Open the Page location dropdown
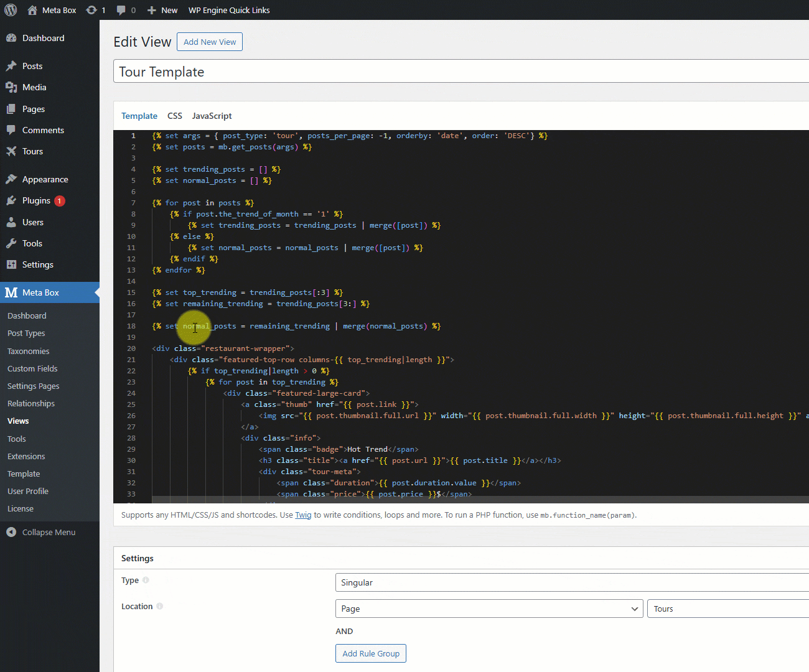Image resolution: width=809 pixels, height=672 pixels. (489, 609)
